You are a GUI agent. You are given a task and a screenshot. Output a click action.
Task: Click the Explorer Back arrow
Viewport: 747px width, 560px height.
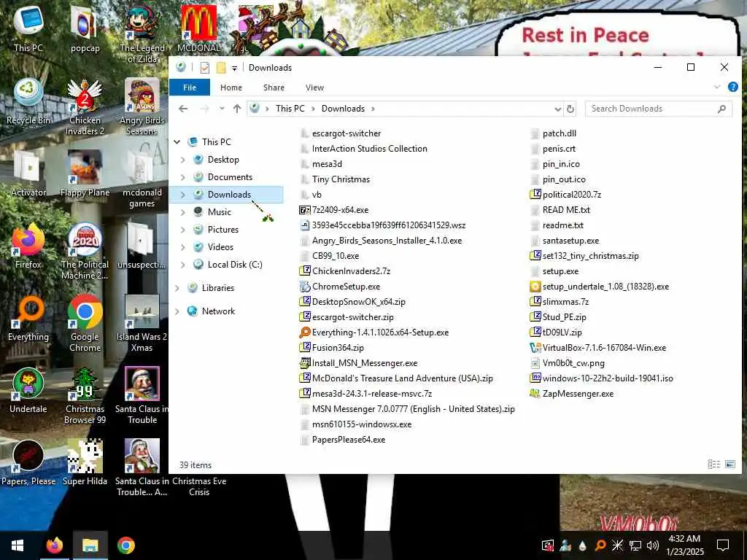183,109
